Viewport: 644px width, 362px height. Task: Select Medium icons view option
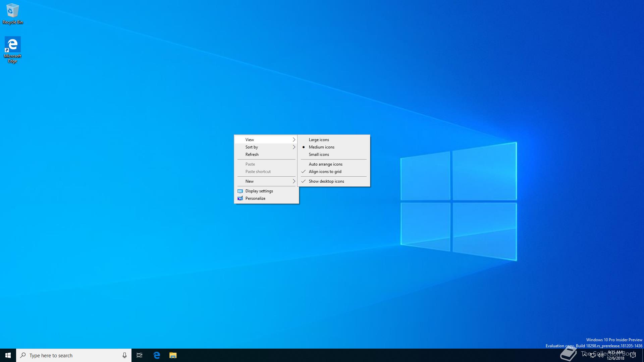tap(334, 147)
